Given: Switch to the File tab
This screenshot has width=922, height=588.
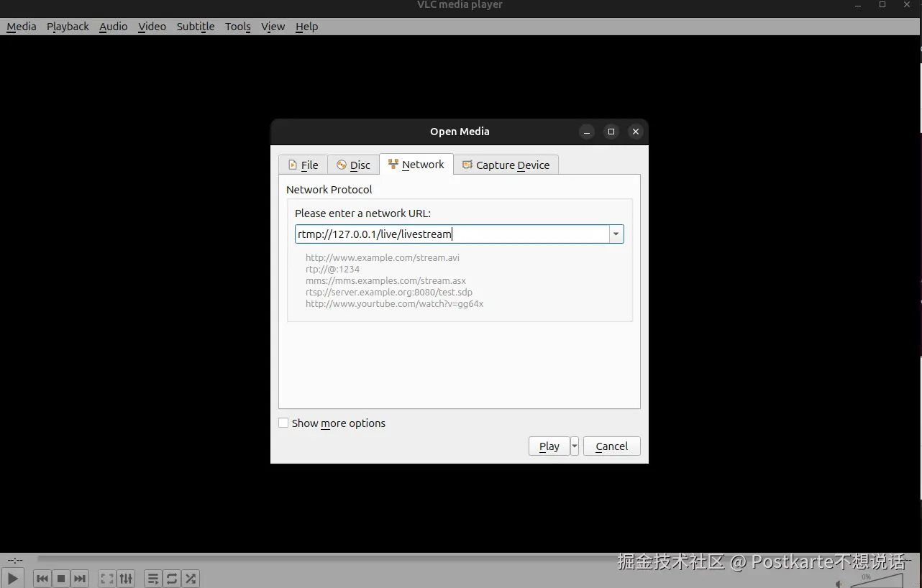Looking at the screenshot, I should click(x=303, y=165).
